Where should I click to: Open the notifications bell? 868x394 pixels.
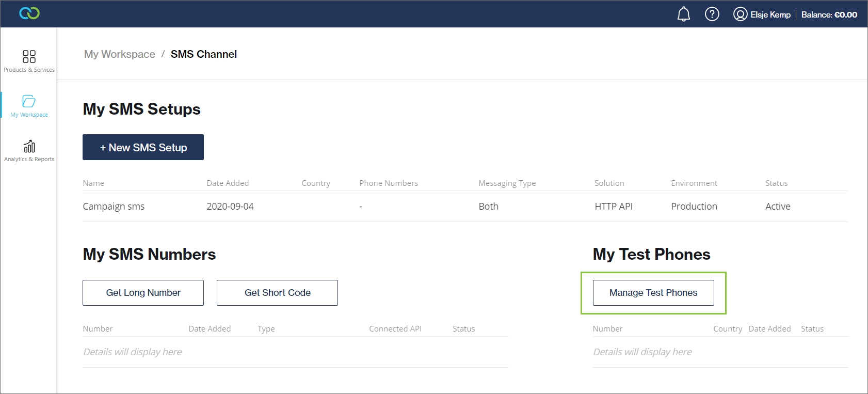pyautogui.click(x=683, y=14)
